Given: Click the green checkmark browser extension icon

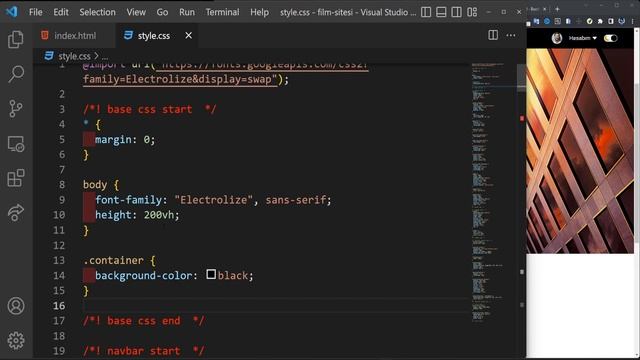Looking at the screenshot, I should pyautogui.click(x=589, y=21).
